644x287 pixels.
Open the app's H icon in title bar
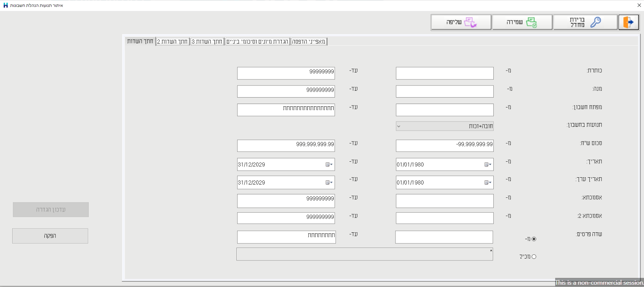pos(5,5)
